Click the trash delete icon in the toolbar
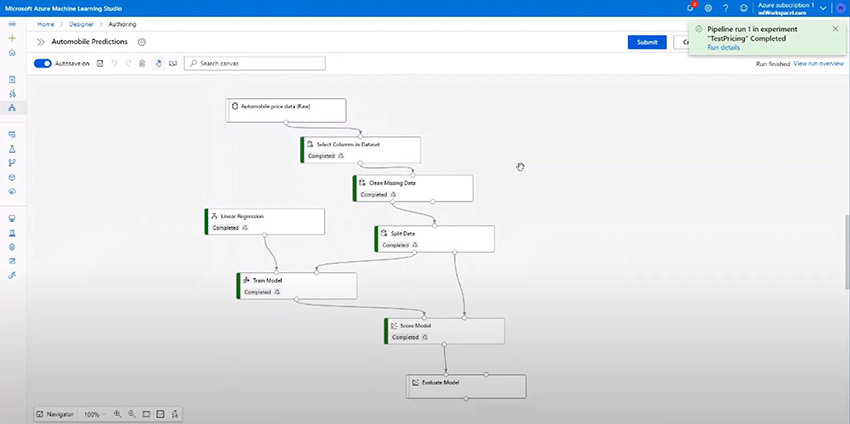The image size is (850, 424). (x=142, y=63)
